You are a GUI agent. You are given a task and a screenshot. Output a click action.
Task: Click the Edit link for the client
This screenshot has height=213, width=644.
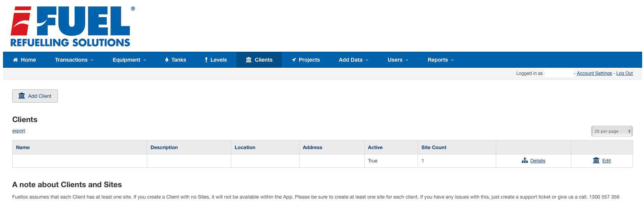(x=606, y=161)
